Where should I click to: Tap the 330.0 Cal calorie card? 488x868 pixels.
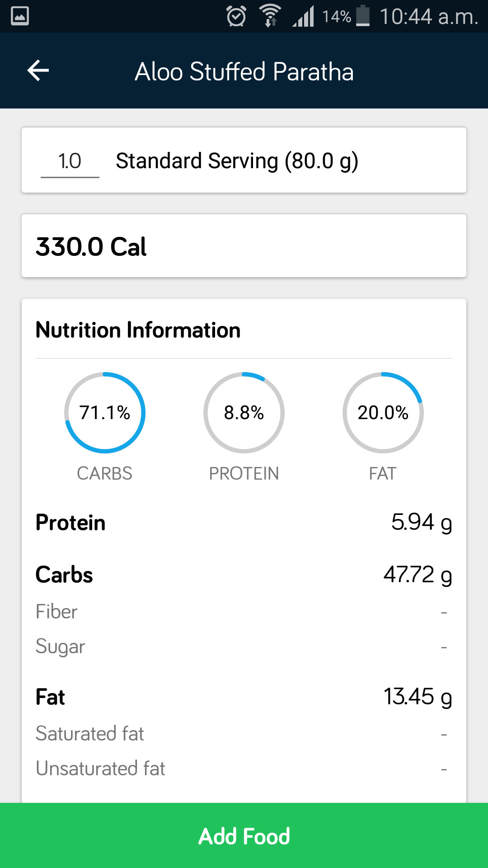[x=244, y=246]
